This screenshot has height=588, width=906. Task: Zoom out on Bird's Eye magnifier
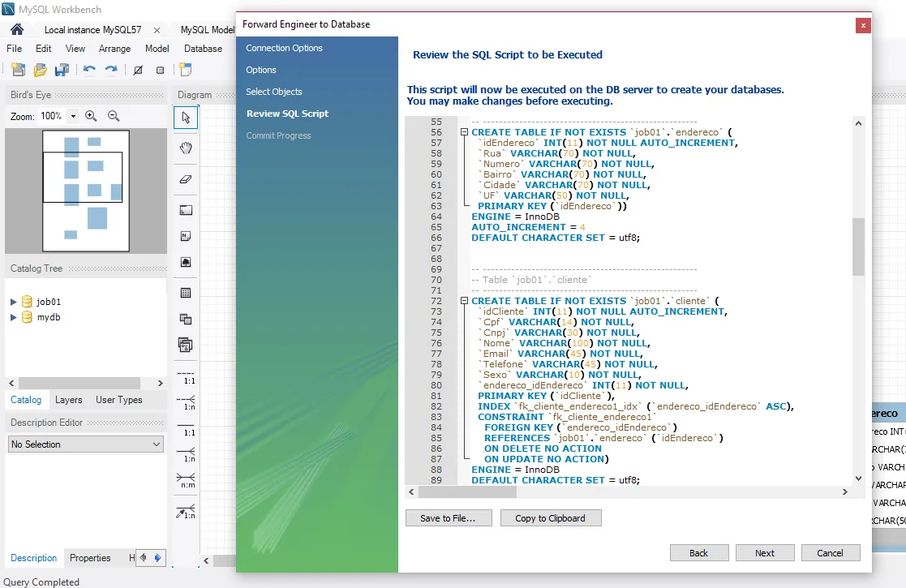[x=114, y=116]
